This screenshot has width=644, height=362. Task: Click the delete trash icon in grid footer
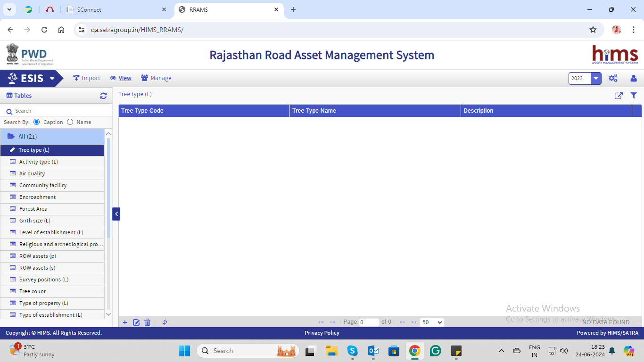click(147, 322)
